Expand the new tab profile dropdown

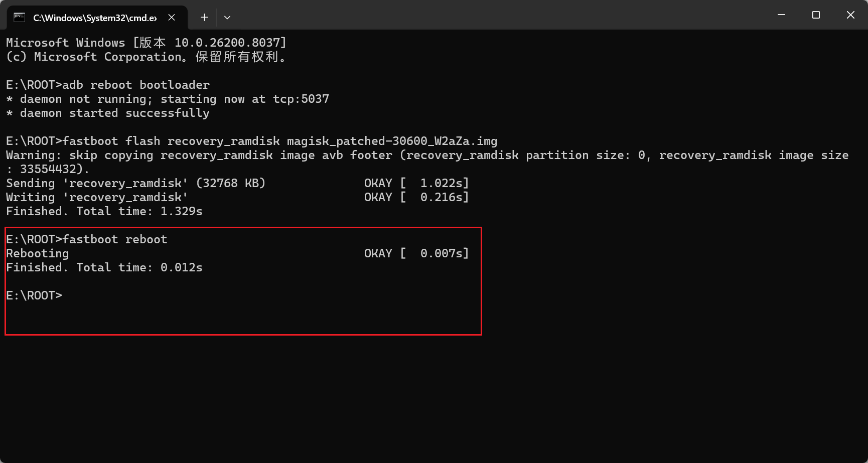(x=227, y=18)
